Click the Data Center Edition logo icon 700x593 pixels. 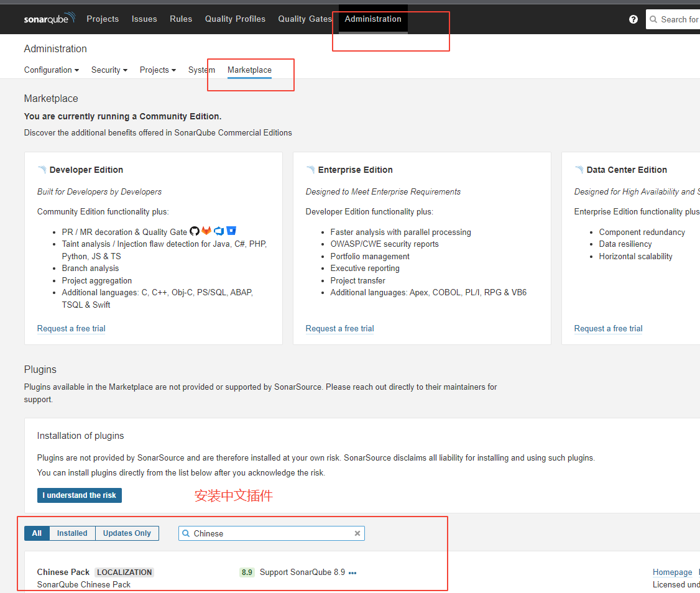(x=579, y=170)
